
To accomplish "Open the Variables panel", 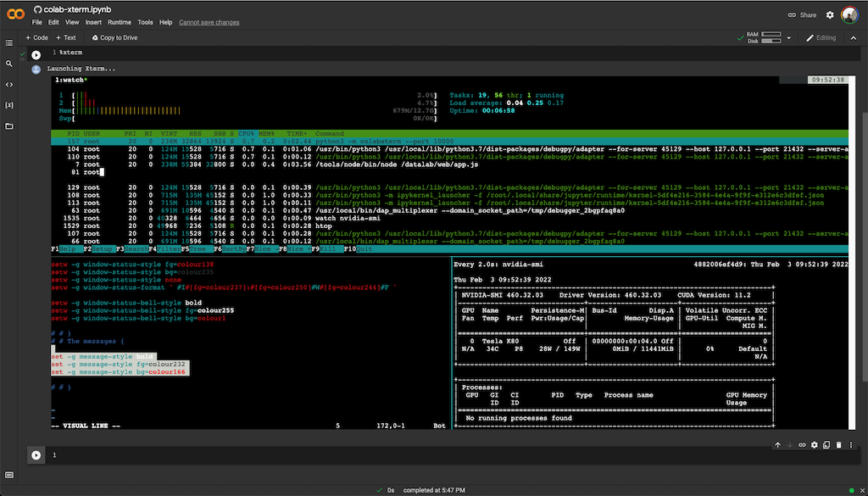I will pyautogui.click(x=9, y=107).
